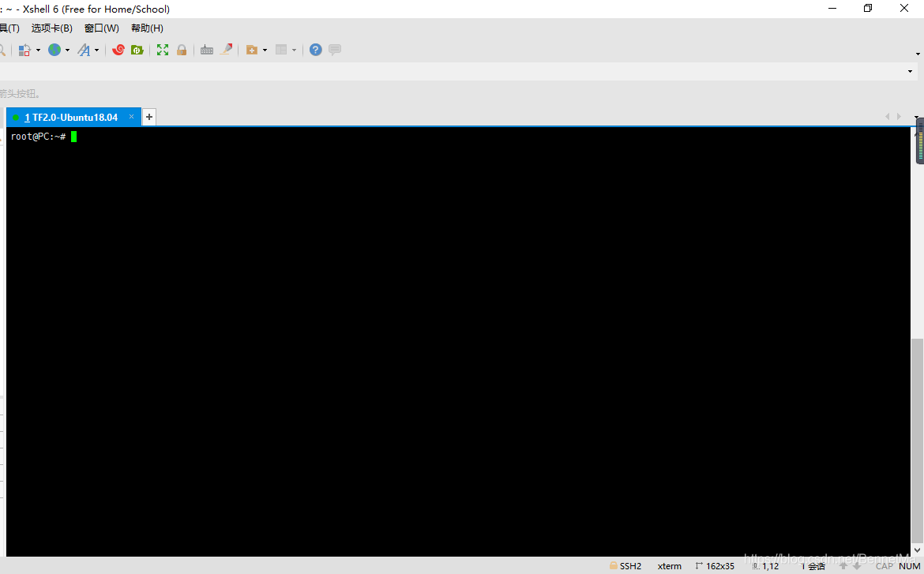
Task: Open the 窗口(W) menu
Action: (x=101, y=28)
